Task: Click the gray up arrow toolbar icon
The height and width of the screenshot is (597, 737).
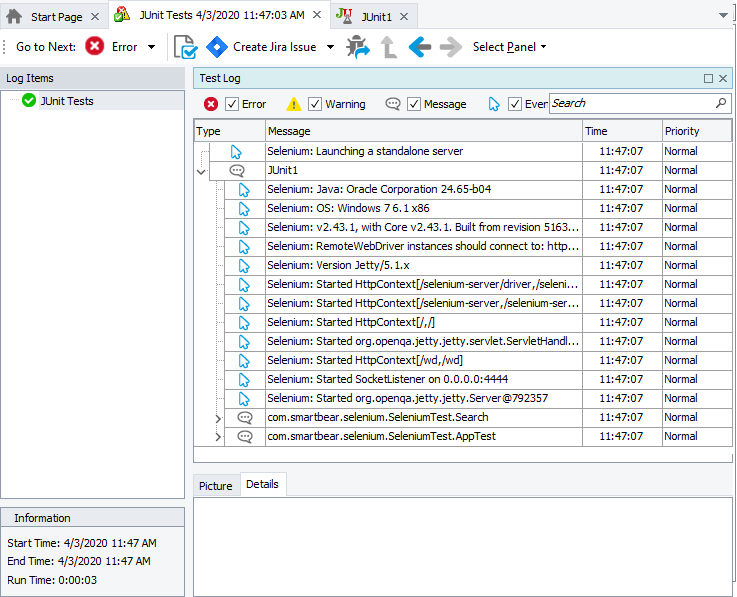Action: [x=389, y=47]
